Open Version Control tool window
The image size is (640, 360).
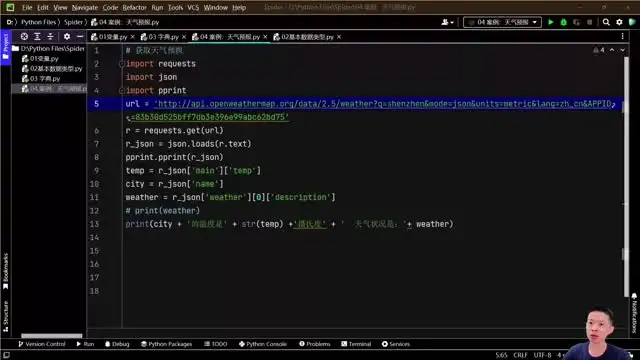42,344
